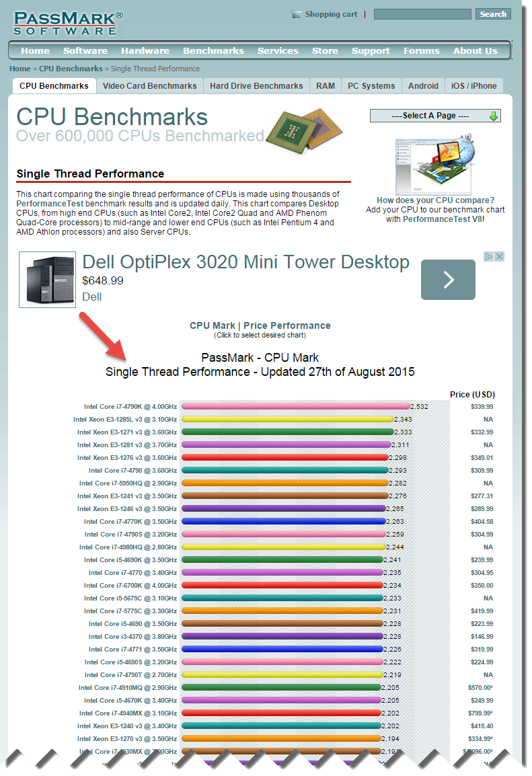Click the yellow Xeon E3-1285L v3 bar
Viewport: 532px width, 776px height.
[288, 419]
